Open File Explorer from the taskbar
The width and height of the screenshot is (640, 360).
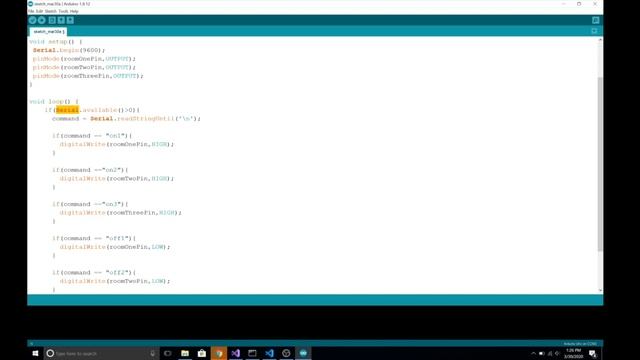click(x=185, y=353)
